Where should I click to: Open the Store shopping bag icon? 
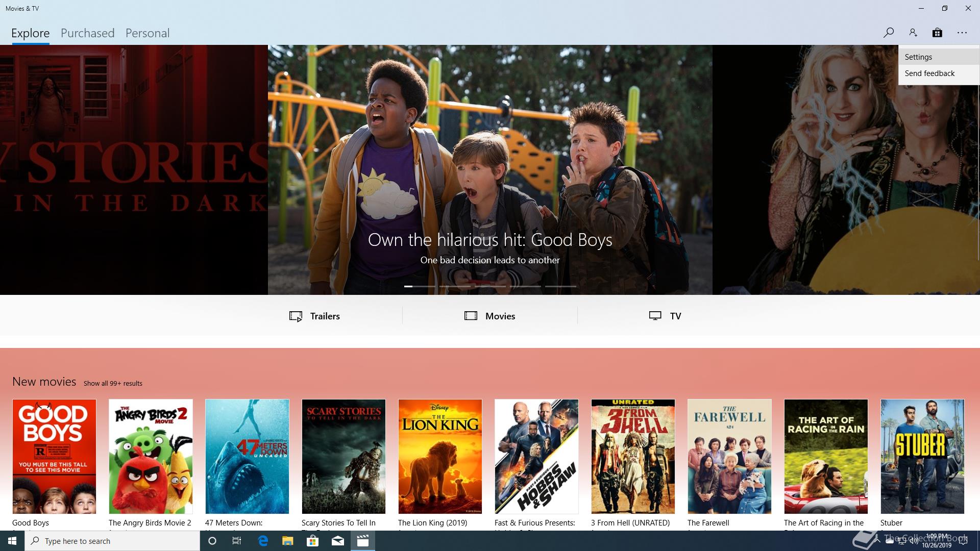(x=937, y=33)
